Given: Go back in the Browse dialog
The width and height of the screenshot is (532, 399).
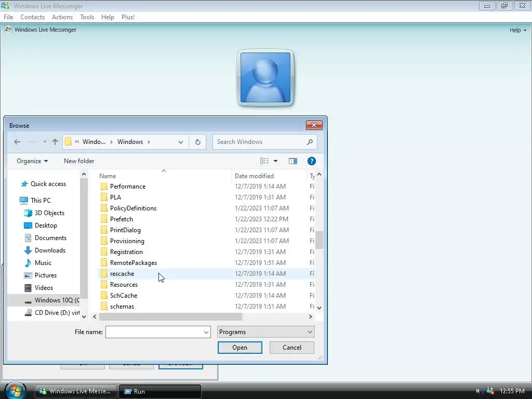Looking at the screenshot, I should click(x=17, y=142).
